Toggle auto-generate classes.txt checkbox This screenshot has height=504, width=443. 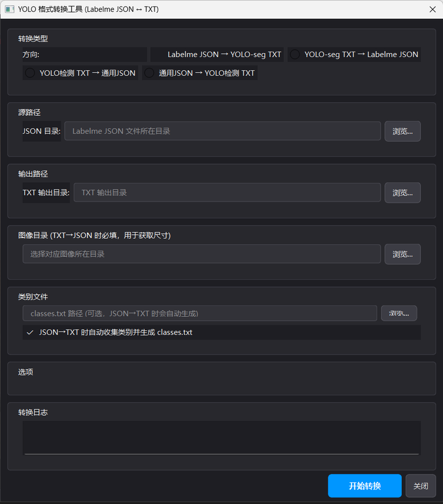[30, 332]
